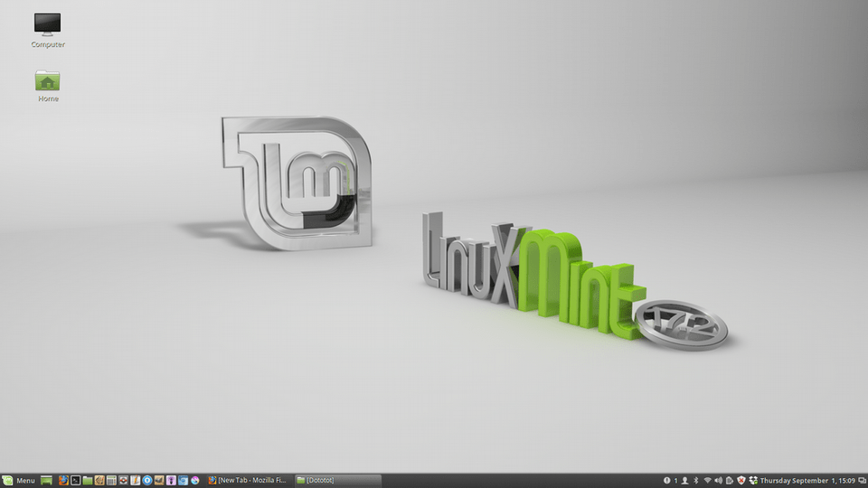
Task: Click the lifebuoy help launcher icon
Action: (123, 480)
